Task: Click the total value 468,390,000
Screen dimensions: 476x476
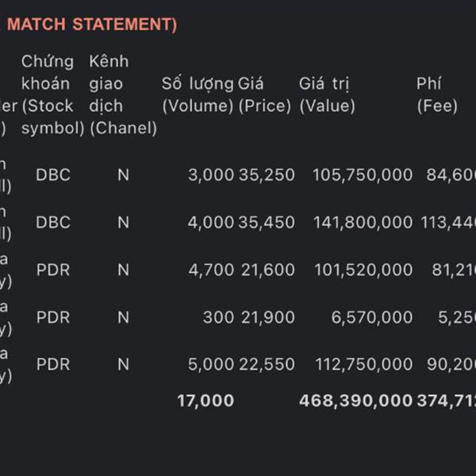Action: point(355,401)
